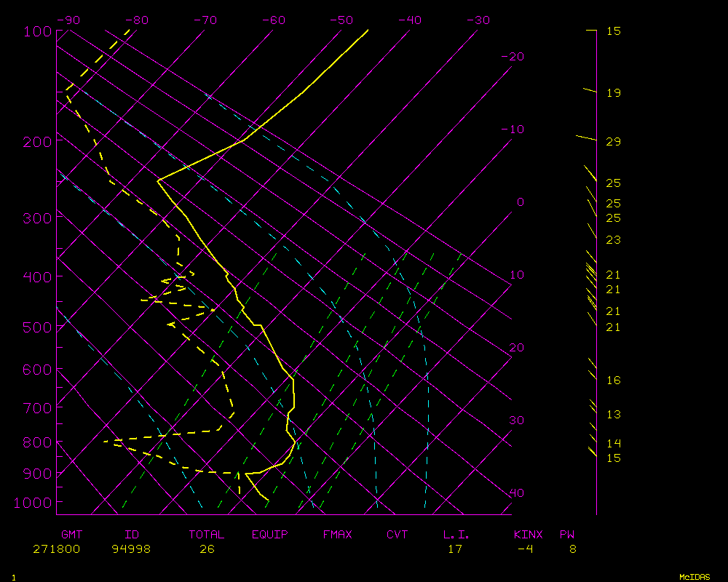
Task: Click the KINX header label
Action: pos(528,535)
